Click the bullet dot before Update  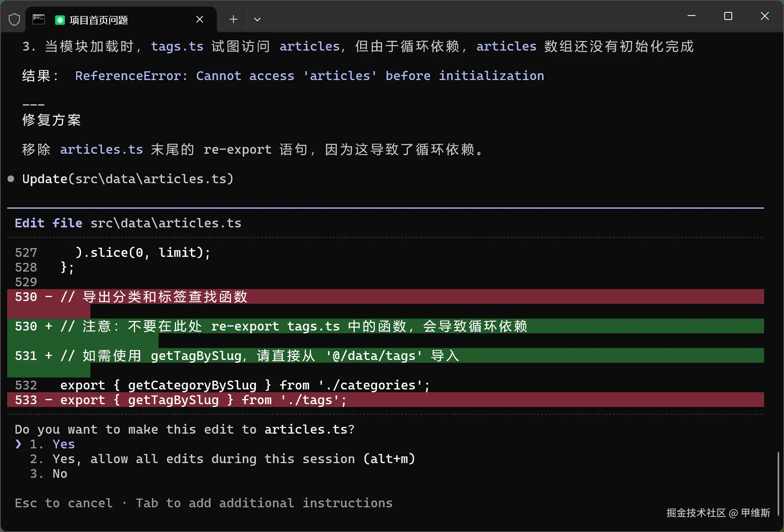[11, 179]
